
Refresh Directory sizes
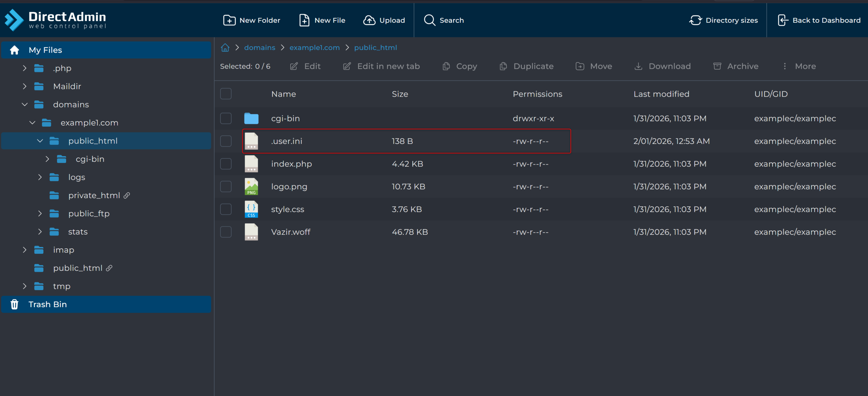pyautogui.click(x=724, y=20)
